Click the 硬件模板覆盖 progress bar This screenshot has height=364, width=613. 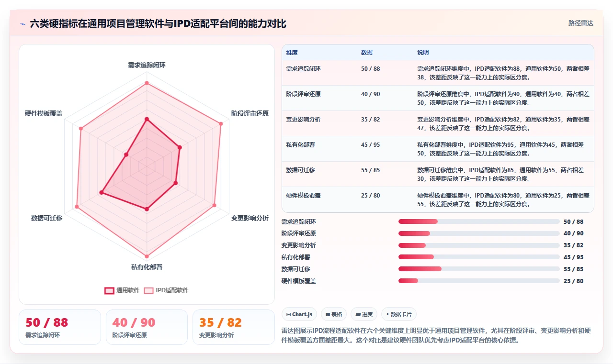click(x=479, y=281)
